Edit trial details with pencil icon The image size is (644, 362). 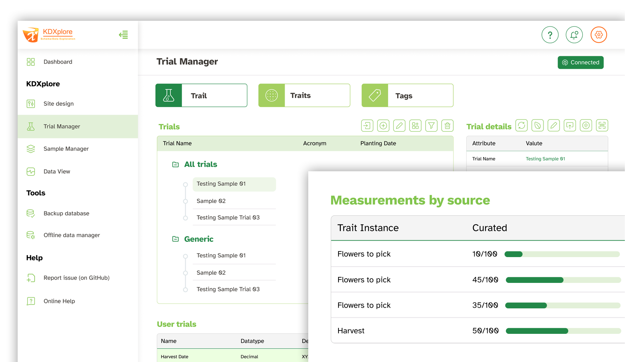pyautogui.click(x=554, y=125)
